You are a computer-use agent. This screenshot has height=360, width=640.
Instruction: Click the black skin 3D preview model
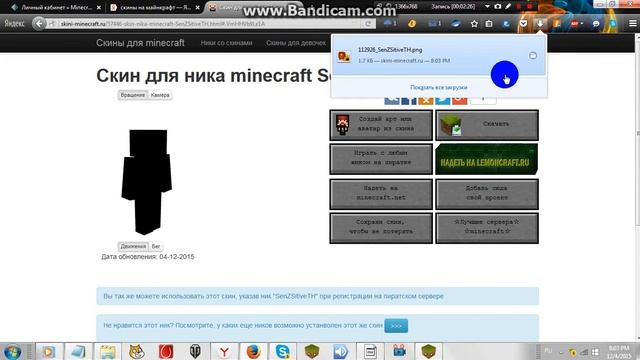click(147, 182)
